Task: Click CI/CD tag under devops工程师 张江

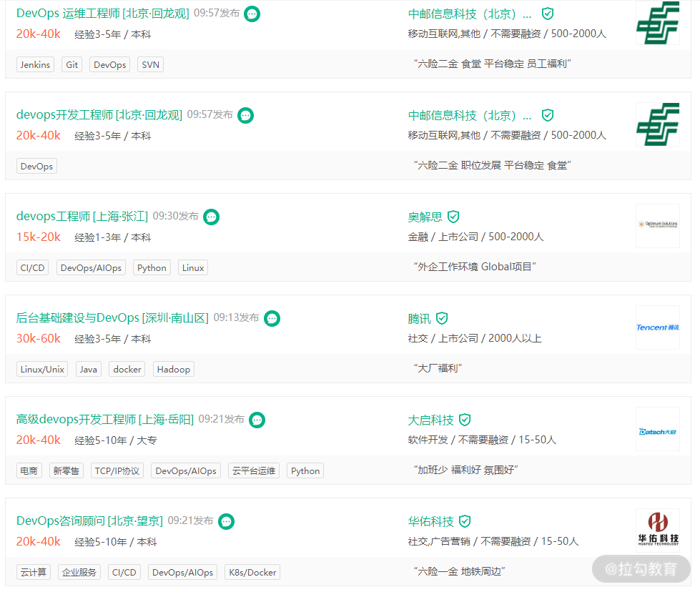Action: coord(33,268)
